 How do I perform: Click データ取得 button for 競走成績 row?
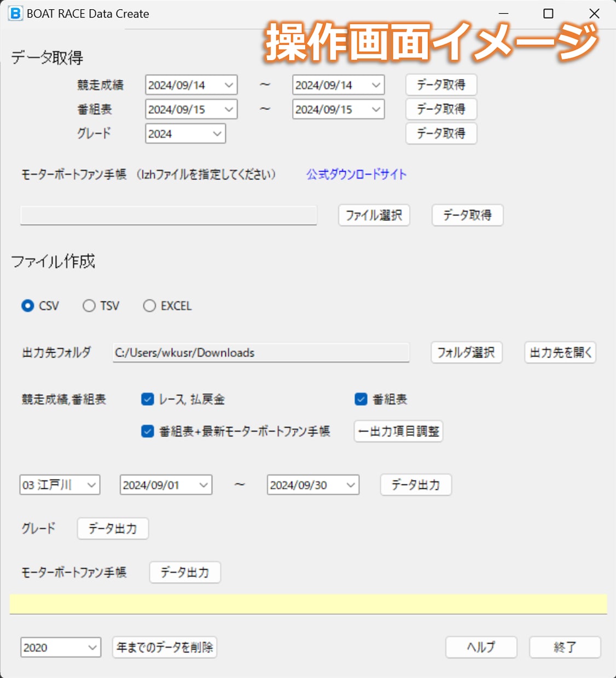tap(441, 85)
